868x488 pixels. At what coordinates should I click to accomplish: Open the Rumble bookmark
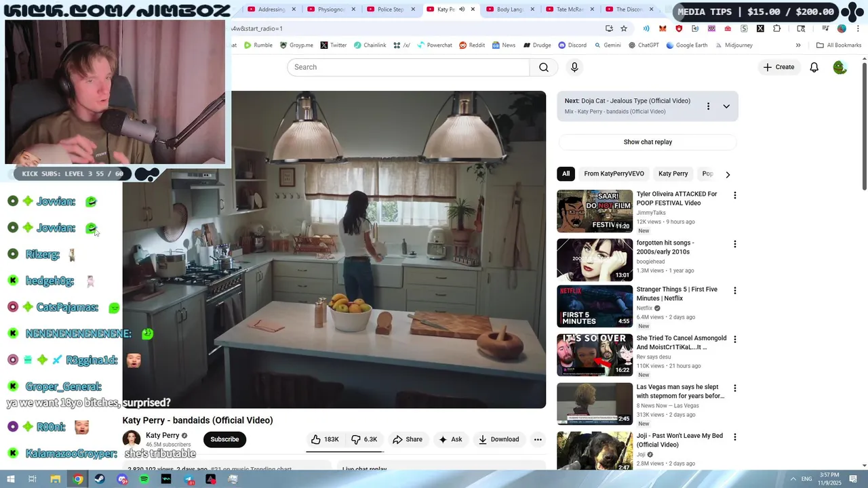click(x=258, y=45)
